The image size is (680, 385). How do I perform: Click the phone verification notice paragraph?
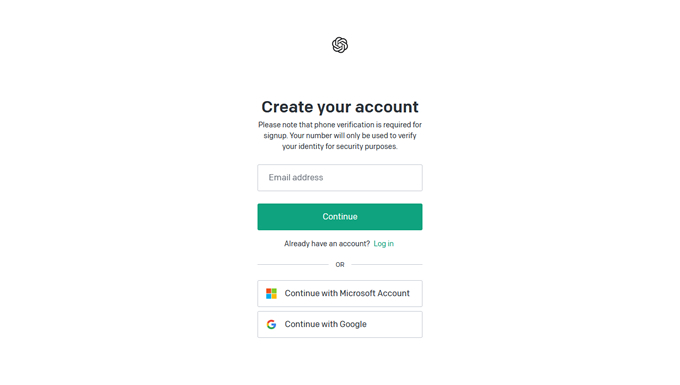[x=340, y=136]
